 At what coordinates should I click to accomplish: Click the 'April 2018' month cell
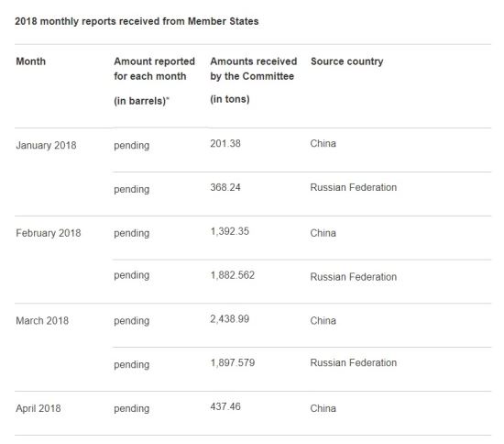[38, 408]
